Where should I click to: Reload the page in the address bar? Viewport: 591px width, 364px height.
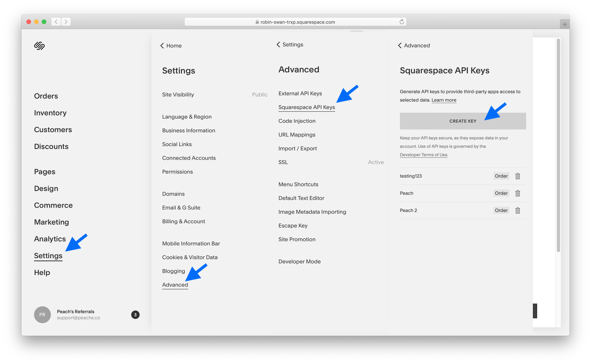point(401,22)
